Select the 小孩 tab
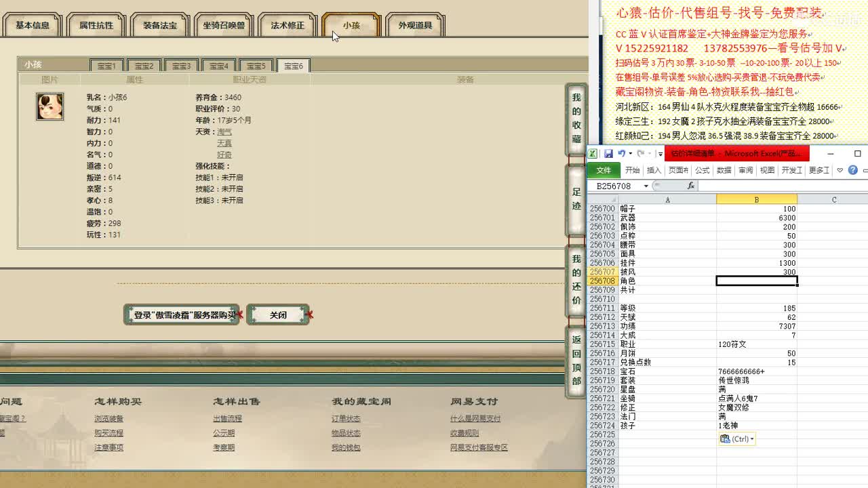The height and width of the screenshot is (488, 868). [x=351, y=25]
